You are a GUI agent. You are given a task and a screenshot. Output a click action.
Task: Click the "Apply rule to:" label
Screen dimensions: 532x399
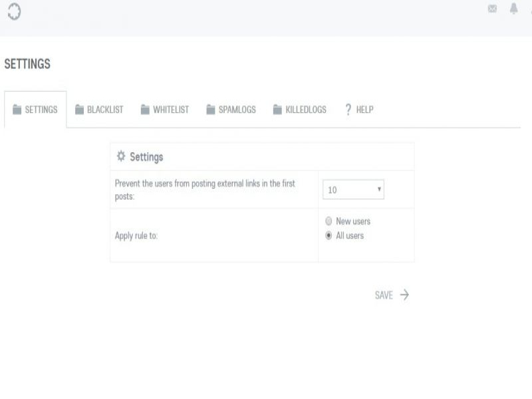[x=136, y=235]
